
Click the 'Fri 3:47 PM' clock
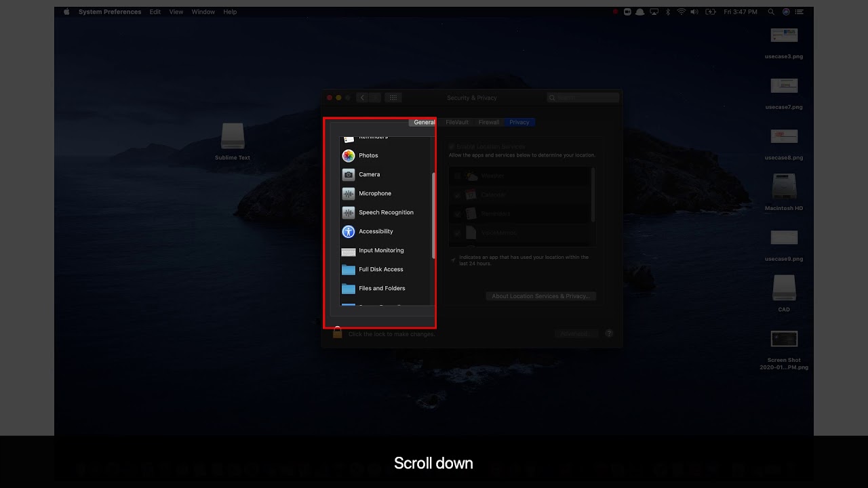741,12
